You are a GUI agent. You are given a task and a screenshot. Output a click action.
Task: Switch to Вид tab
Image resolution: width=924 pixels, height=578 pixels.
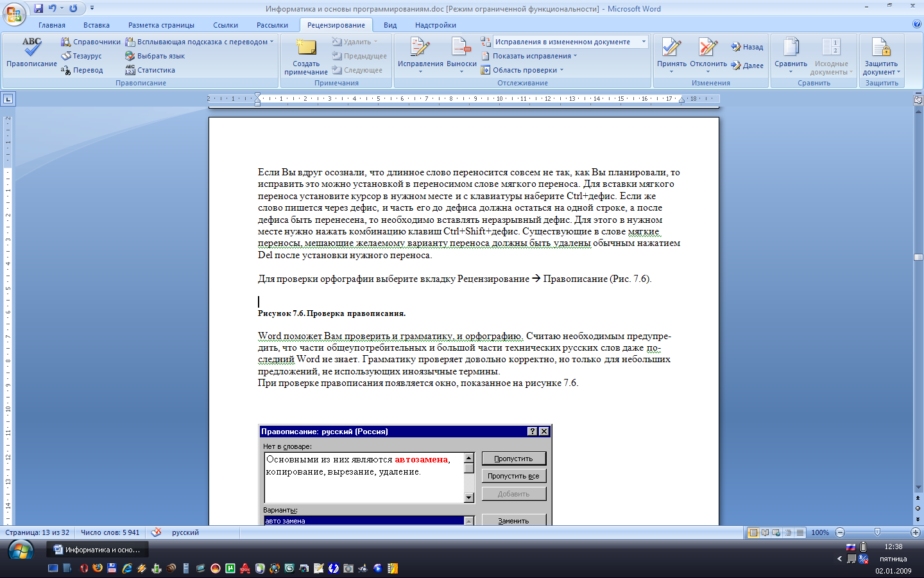click(x=390, y=25)
